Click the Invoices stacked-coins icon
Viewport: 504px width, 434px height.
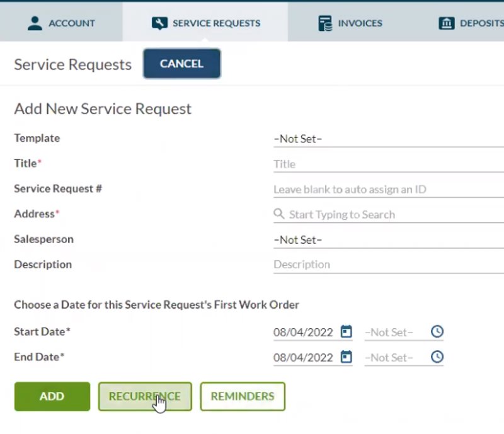[x=325, y=23]
